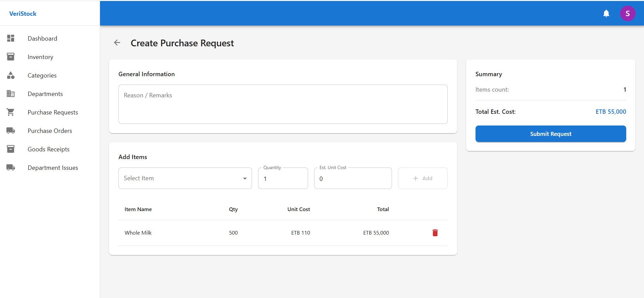Viewport: 644px width, 298px height.
Task: Click the VeriStock logo link
Action: [x=23, y=14]
